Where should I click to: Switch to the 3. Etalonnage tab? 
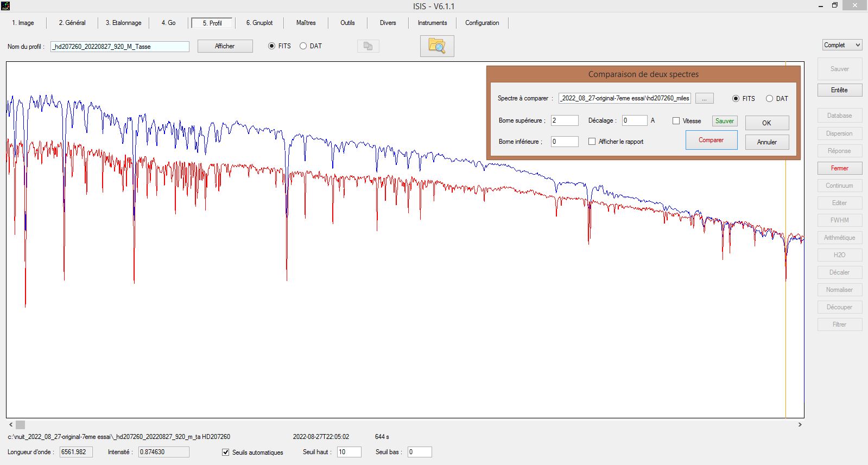[123, 23]
